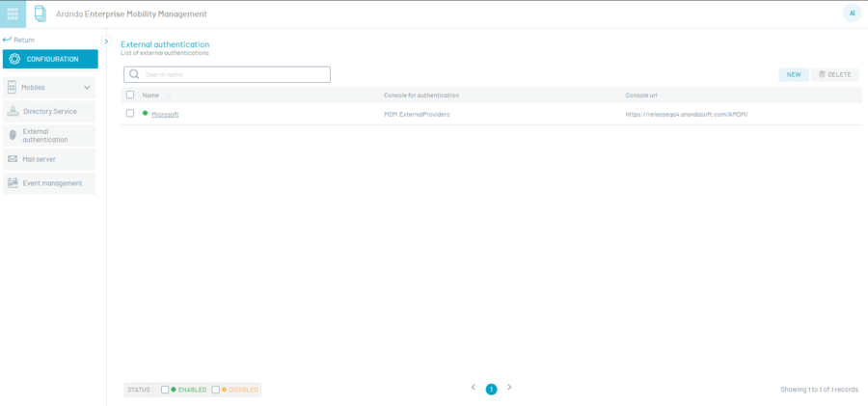Image resolution: width=868 pixels, height=406 pixels.
Task: Open Event management settings
Action: (x=49, y=183)
